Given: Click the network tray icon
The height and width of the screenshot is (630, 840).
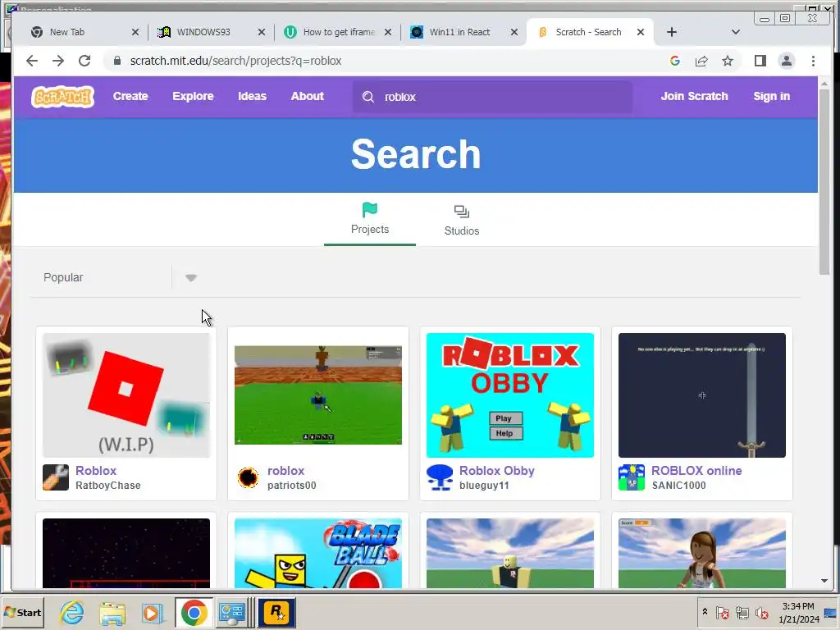Looking at the screenshot, I should [x=742, y=612].
